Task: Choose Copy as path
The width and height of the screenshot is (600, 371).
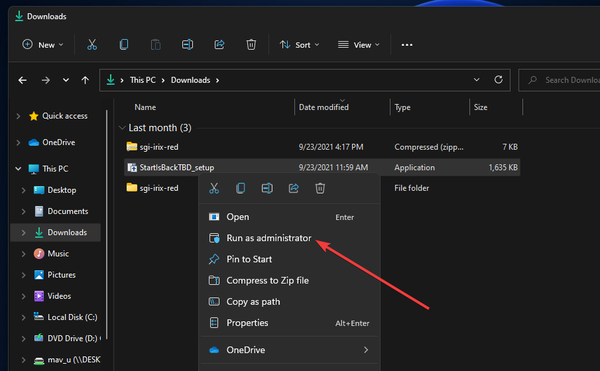Action: (289, 302)
